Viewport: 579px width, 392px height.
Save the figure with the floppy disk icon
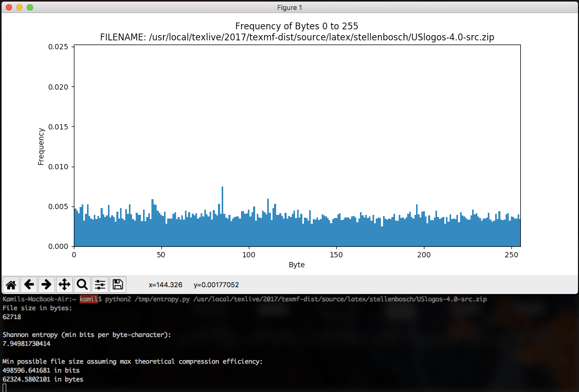pyautogui.click(x=117, y=285)
